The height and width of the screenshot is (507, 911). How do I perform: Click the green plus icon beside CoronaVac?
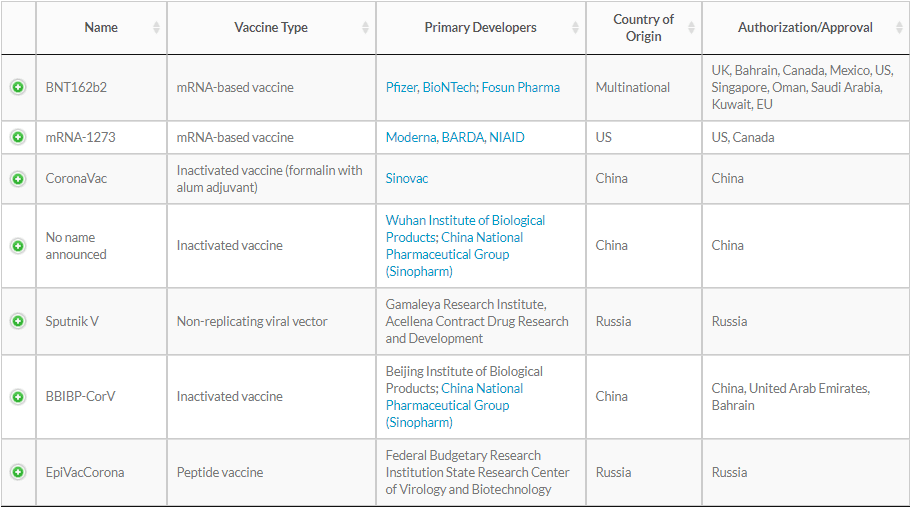(18, 179)
